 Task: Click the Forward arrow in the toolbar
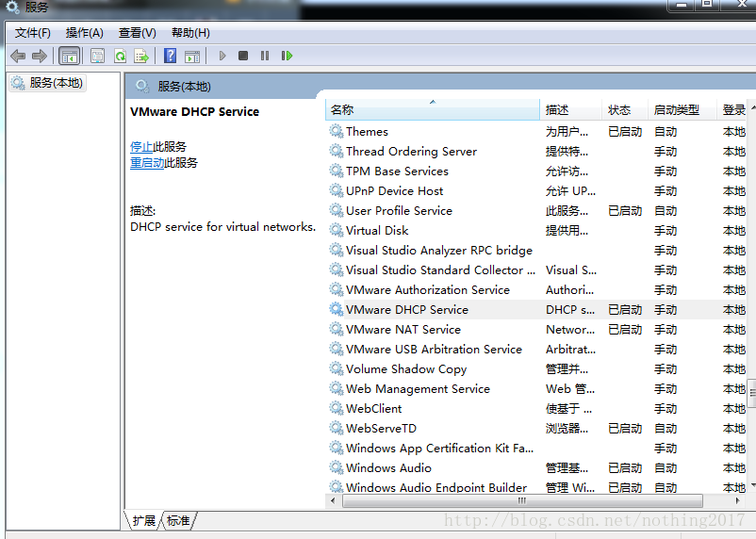point(39,56)
